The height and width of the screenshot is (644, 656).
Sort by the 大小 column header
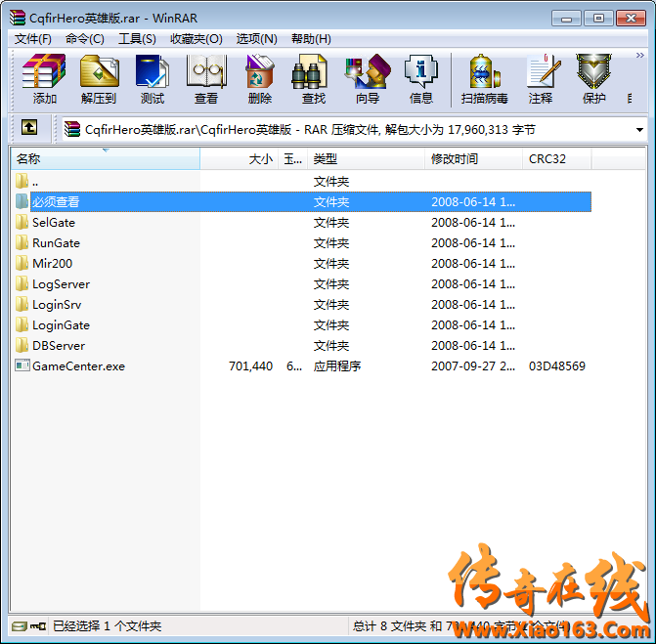(x=239, y=159)
